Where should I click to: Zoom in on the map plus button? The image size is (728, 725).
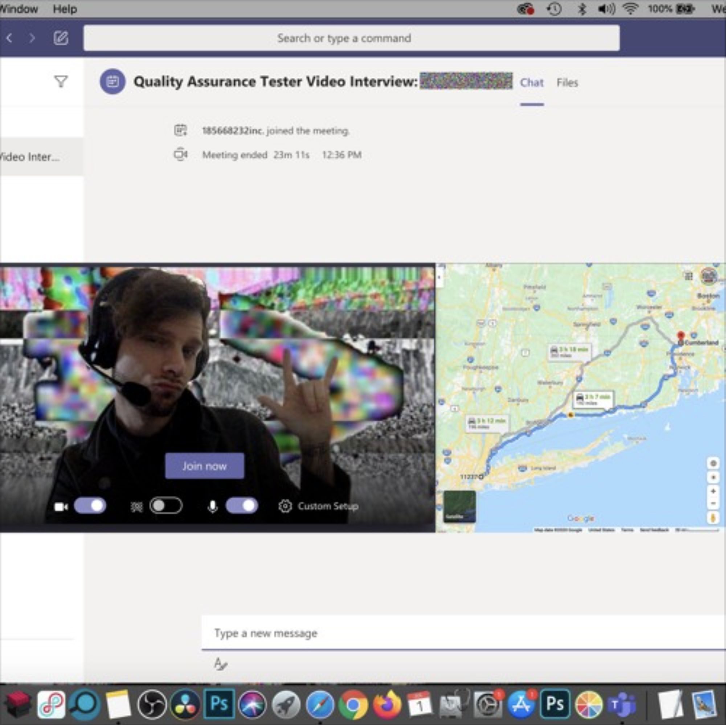713,491
